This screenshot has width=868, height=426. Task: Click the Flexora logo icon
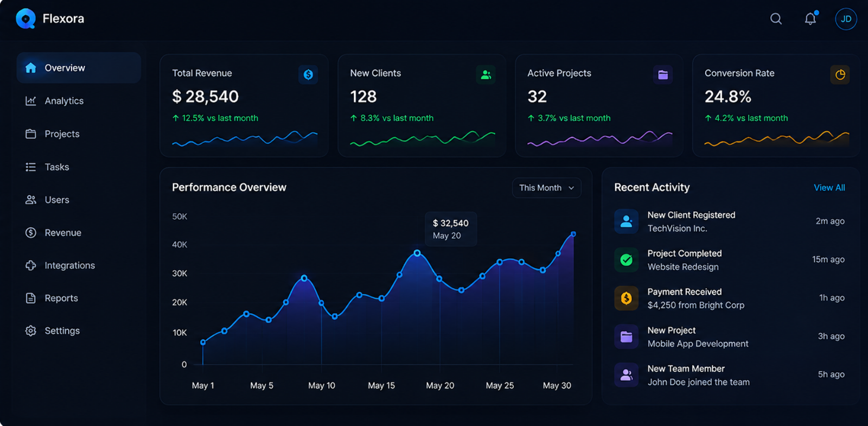(25, 19)
